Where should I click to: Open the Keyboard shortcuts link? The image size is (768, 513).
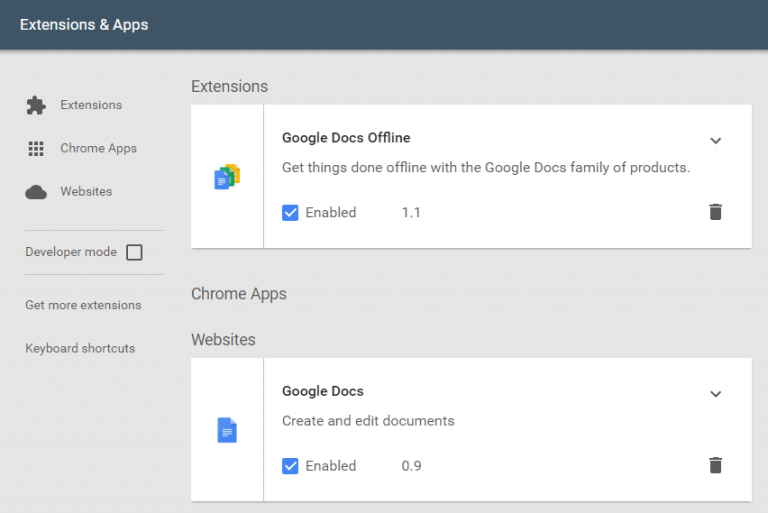pos(80,348)
